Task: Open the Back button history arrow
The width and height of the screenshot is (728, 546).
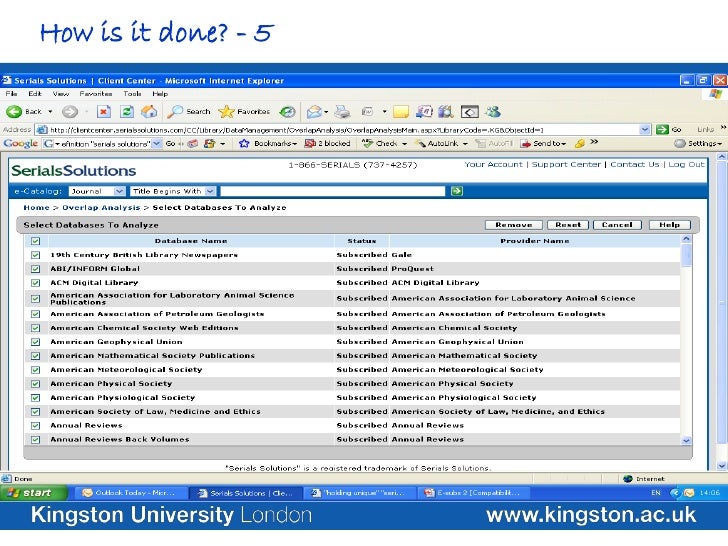Action: pyautogui.click(x=50, y=111)
